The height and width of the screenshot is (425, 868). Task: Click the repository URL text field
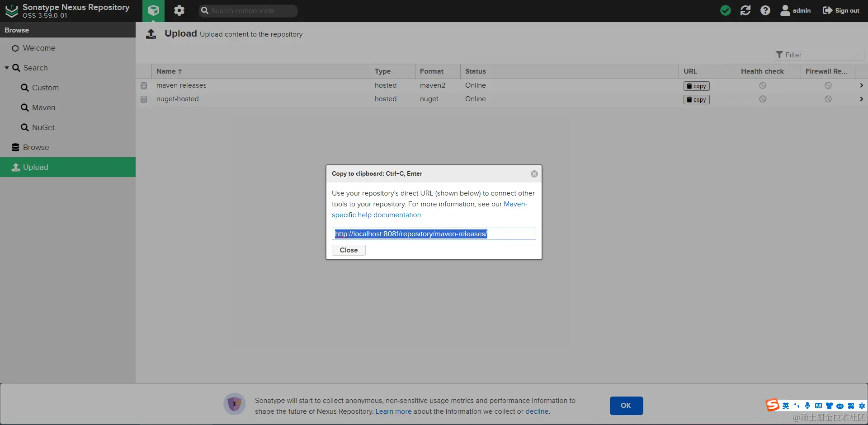coord(434,234)
